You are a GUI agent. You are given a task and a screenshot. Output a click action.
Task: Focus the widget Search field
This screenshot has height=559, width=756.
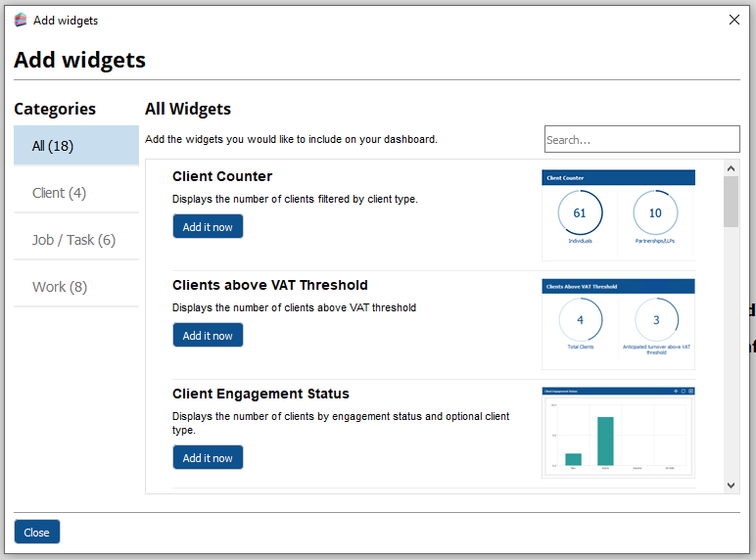click(641, 139)
